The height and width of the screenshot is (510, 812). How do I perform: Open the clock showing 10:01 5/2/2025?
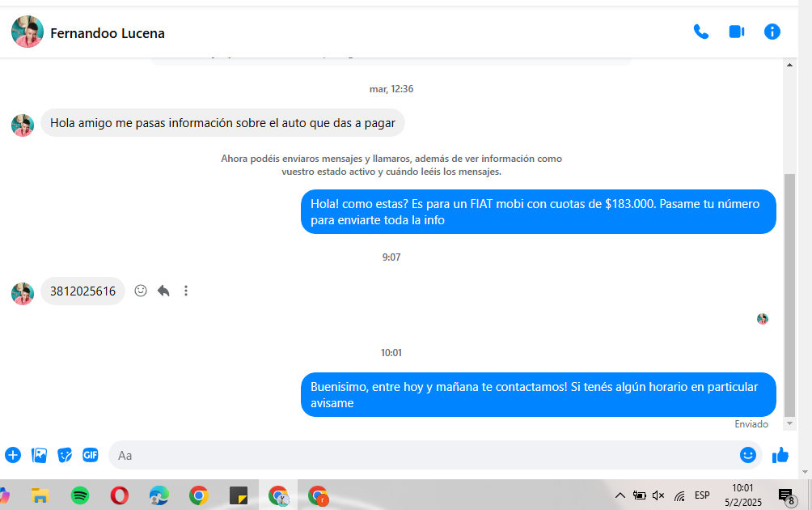click(742, 495)
